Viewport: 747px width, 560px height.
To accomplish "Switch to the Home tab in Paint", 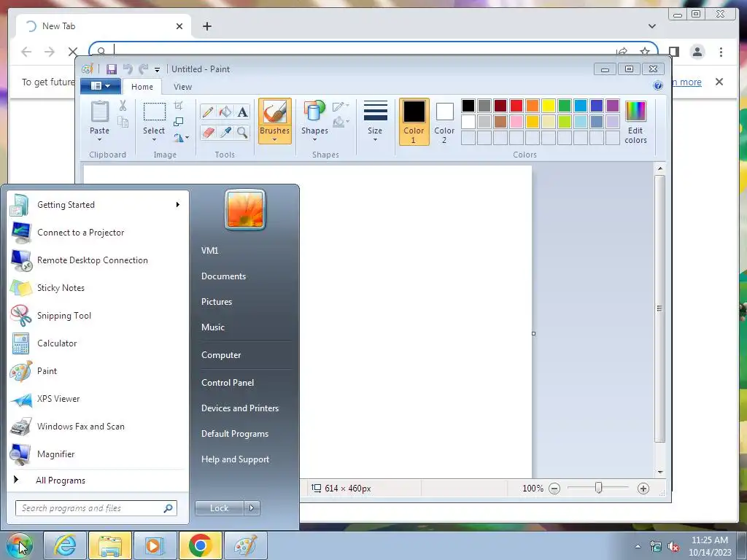I will [x=142, y=87].
